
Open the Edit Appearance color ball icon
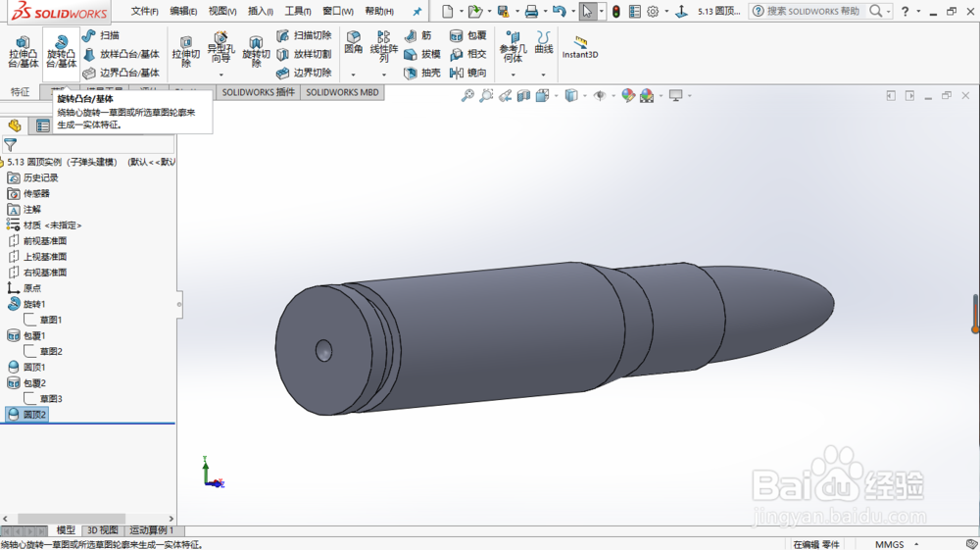(628, 96)
